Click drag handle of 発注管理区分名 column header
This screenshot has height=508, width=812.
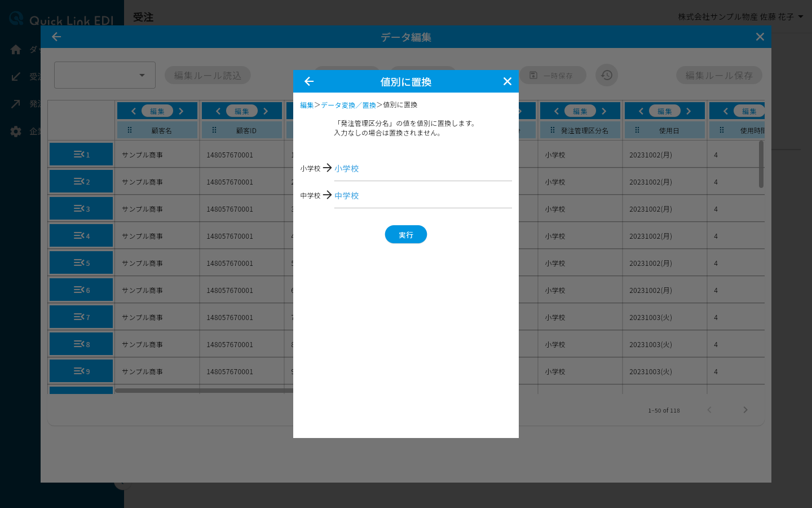point(553,130)
